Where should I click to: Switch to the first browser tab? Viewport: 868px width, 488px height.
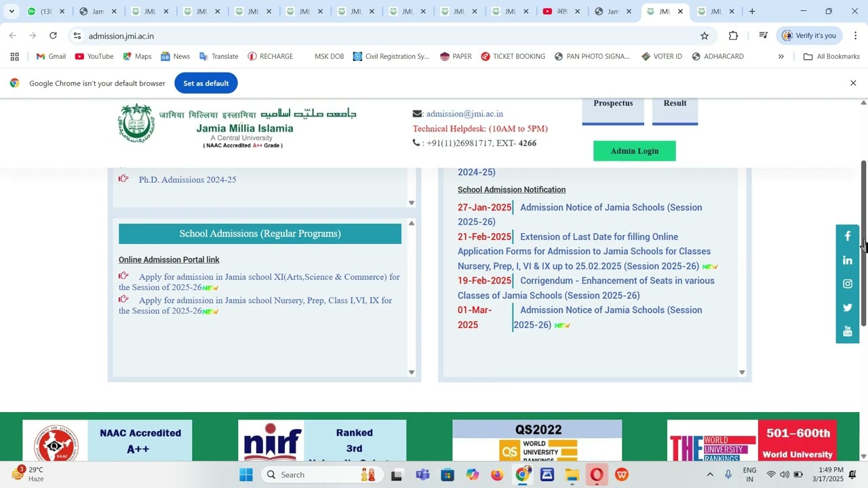[46, 12]
